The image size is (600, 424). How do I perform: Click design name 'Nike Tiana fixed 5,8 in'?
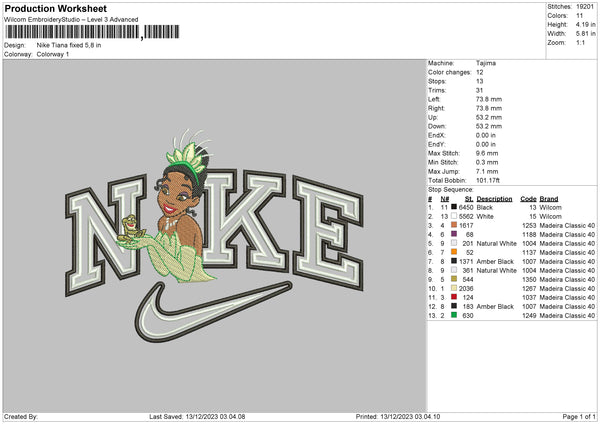click(69, 45)
